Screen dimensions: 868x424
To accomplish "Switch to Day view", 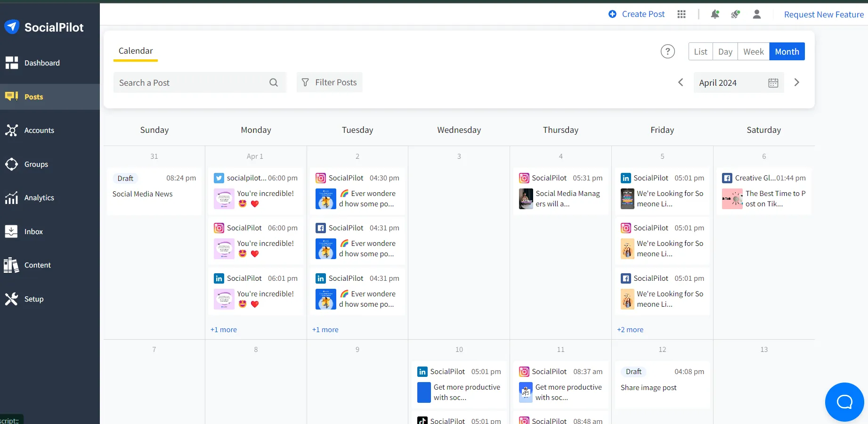I will (725, 51).
